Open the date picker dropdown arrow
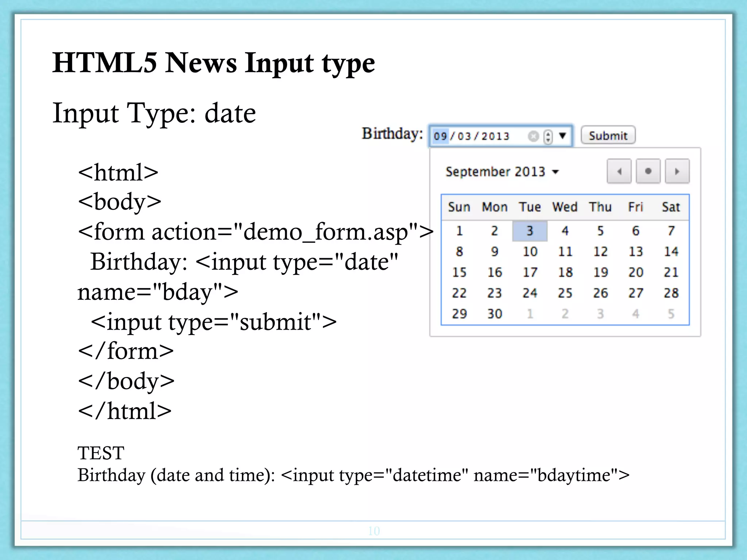 (x=562, y=136)
